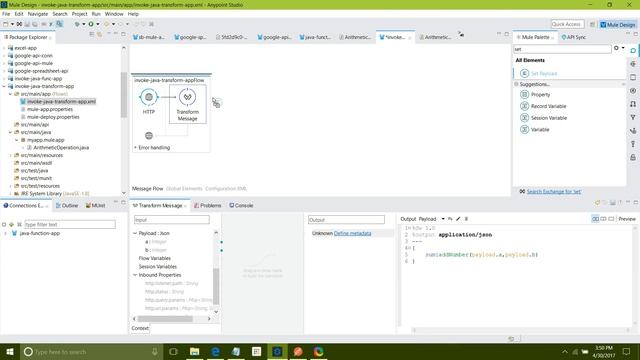Switch to graphics-and-source split view
Image resolution: width=640 pixels, height=360 pixels.
click(x=596, y=219)
